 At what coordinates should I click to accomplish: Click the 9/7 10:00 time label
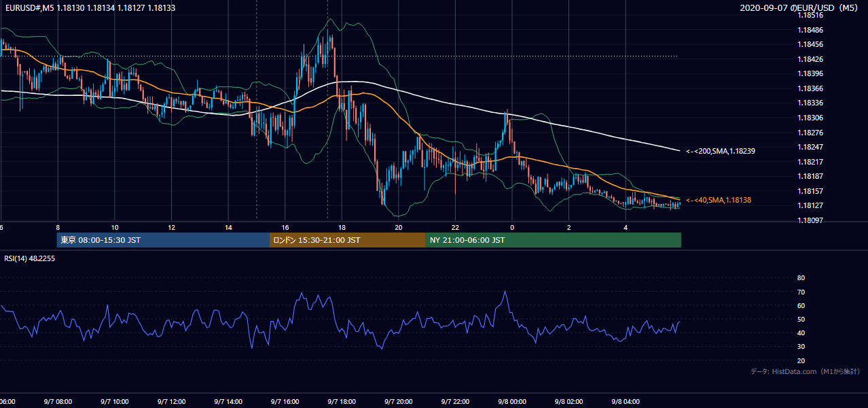point(114,402)
